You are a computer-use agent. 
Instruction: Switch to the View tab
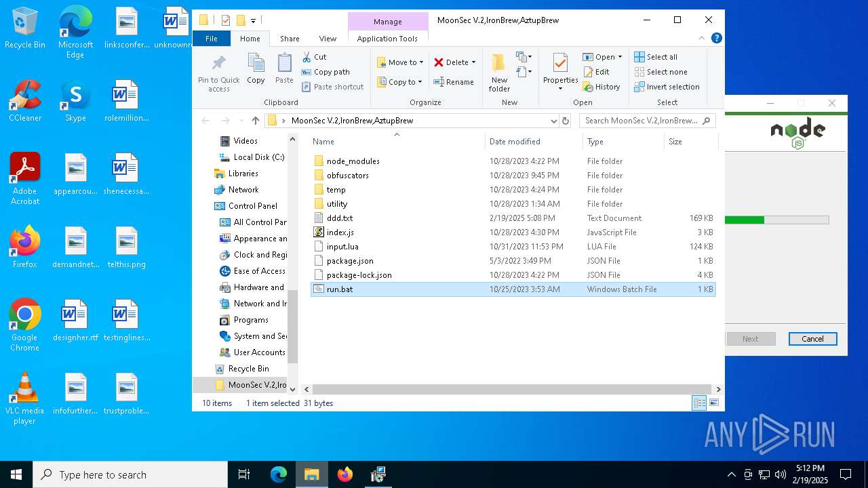[x=328, y=39]
